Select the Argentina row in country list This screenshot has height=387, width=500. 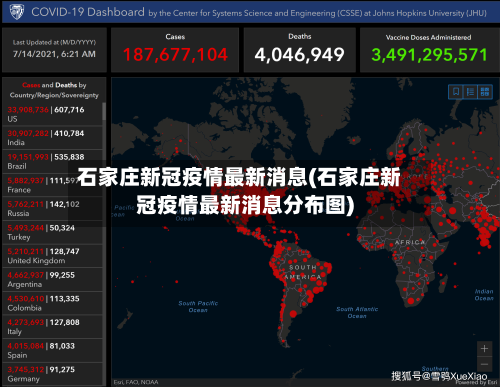click(52, 280)
